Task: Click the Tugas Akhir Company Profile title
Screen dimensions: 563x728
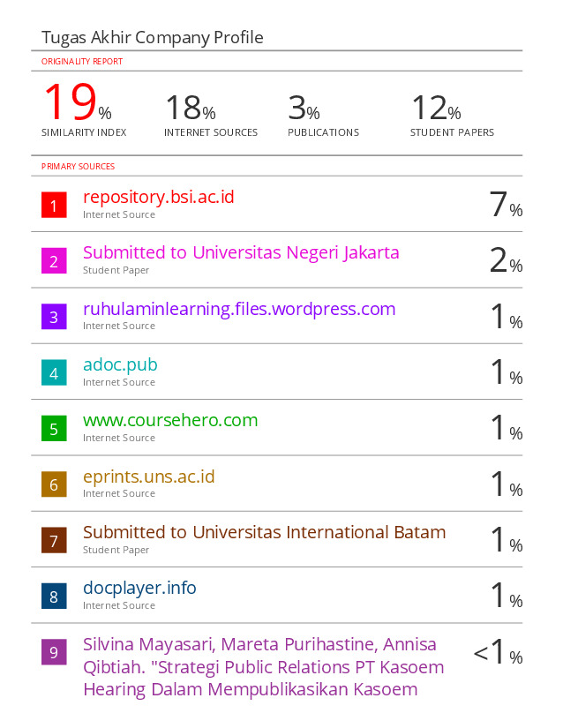Action: tap(153, 38)
